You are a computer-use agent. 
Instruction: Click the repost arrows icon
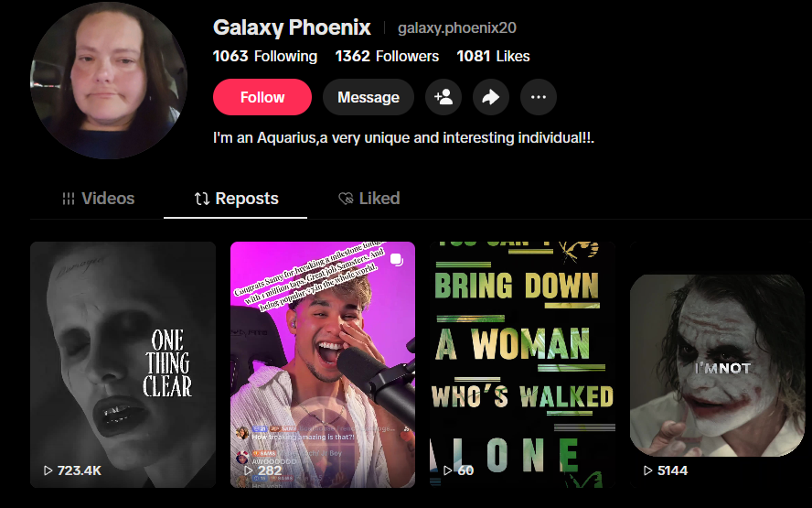pos(202,199)
